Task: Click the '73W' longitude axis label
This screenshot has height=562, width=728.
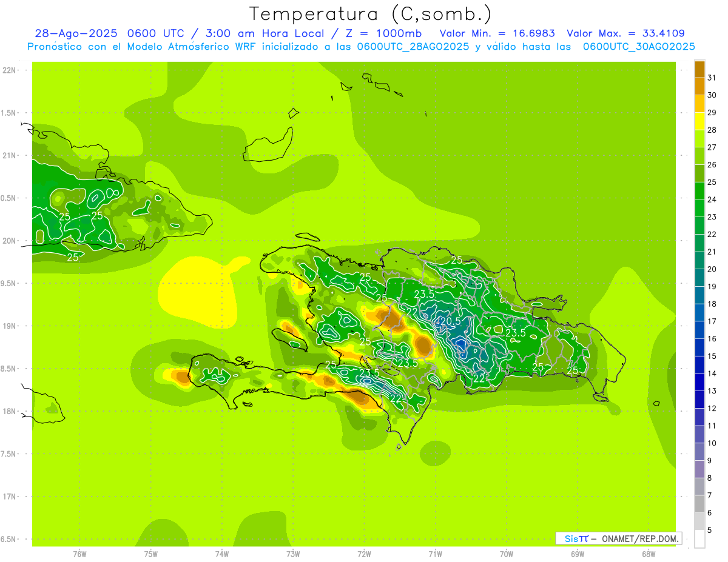Action: click(293, 554)
